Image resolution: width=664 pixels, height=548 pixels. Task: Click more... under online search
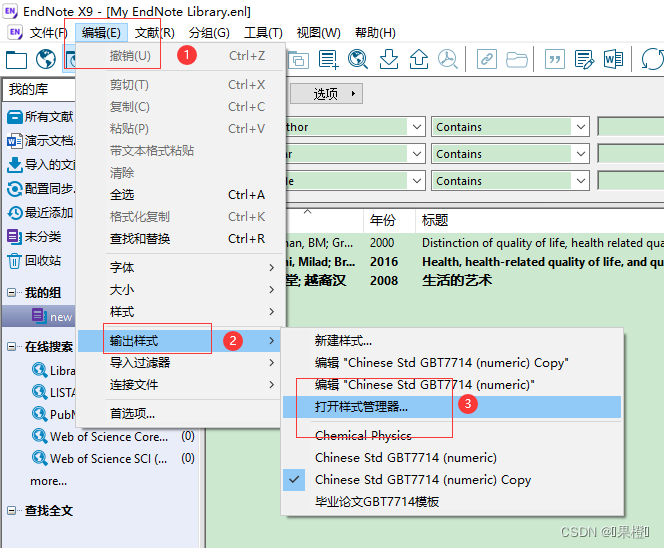pyautogui.click(x=48, y=481)
